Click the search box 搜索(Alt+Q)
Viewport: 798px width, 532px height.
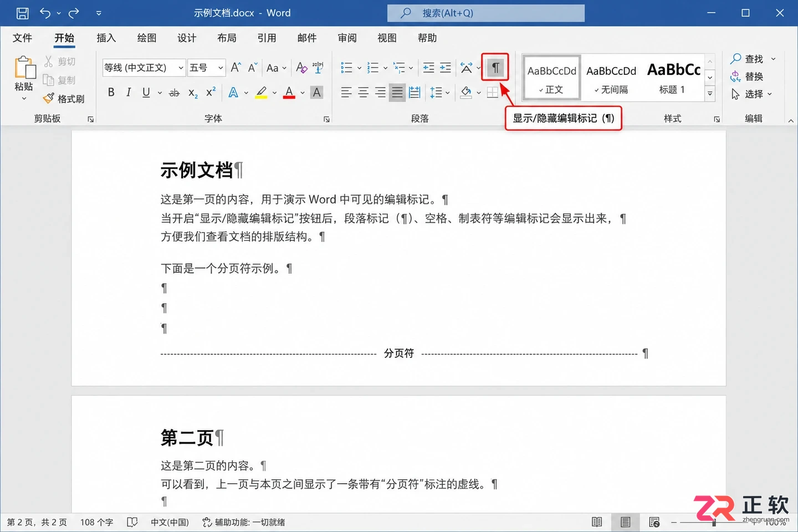[x=486, y=13]
